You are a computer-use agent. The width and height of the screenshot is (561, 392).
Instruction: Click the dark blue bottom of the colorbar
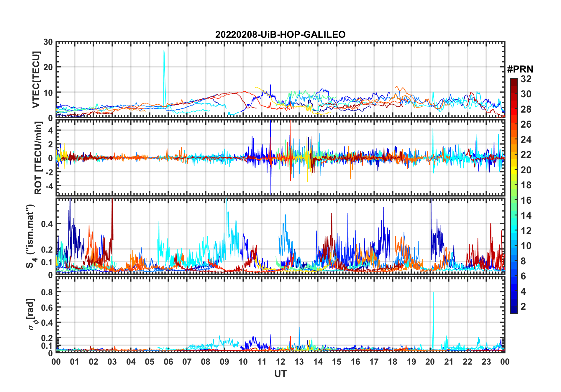[514, 311]
